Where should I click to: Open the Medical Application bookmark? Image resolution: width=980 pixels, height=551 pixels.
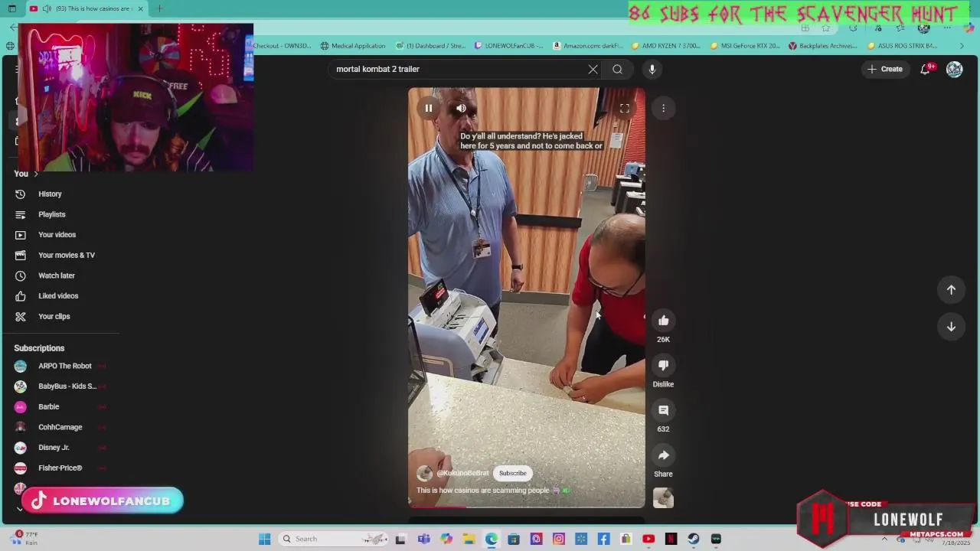[x=353, y=46]
